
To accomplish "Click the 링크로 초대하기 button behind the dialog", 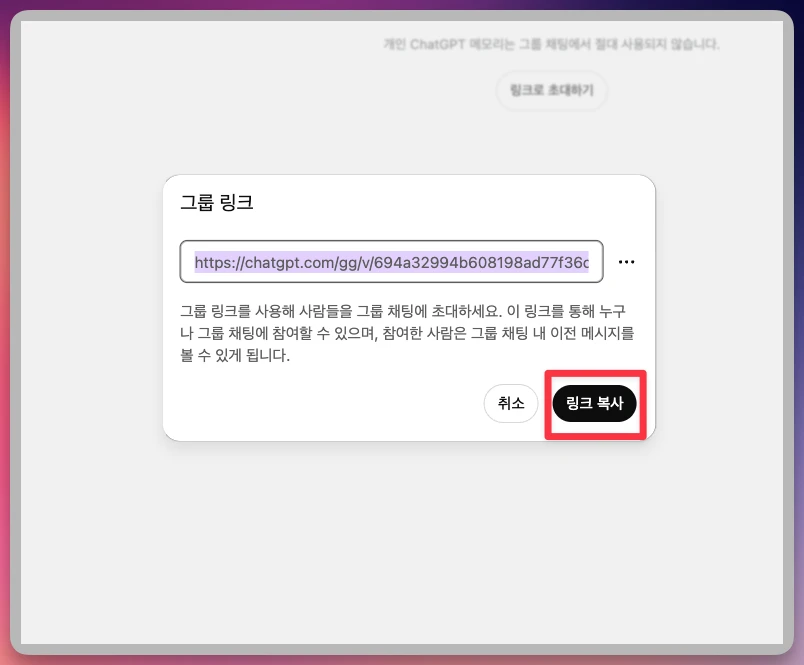I will (551, 90).
